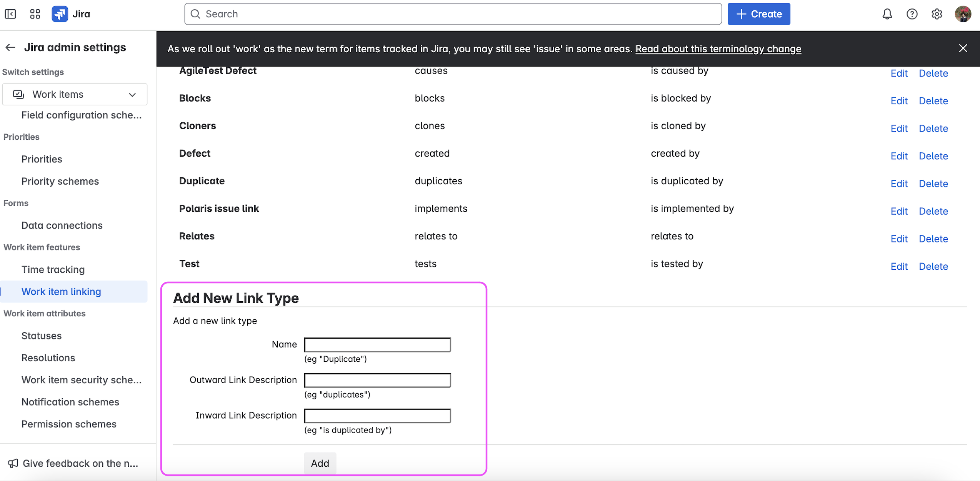Click the Add link type button

click(320, 463)
